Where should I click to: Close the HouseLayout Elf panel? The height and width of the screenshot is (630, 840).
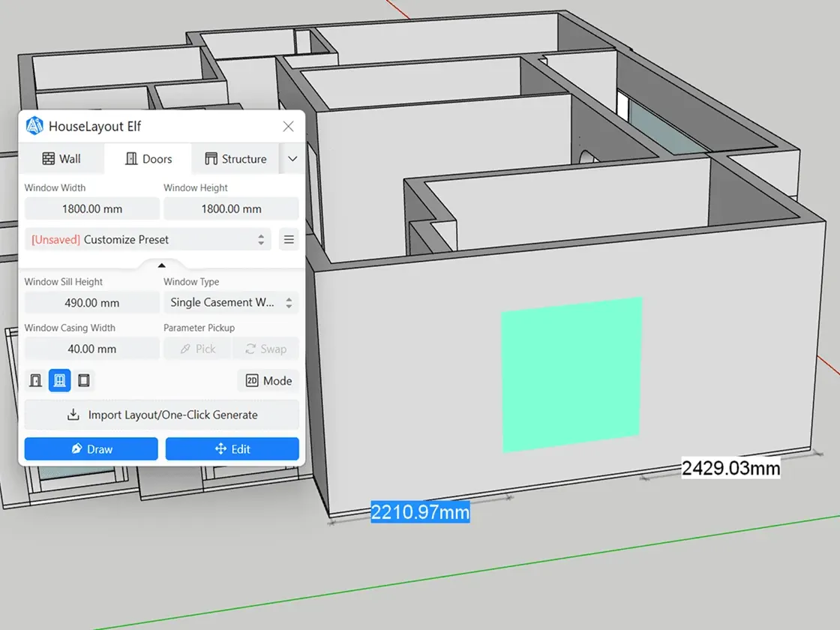tap(288, 127)
